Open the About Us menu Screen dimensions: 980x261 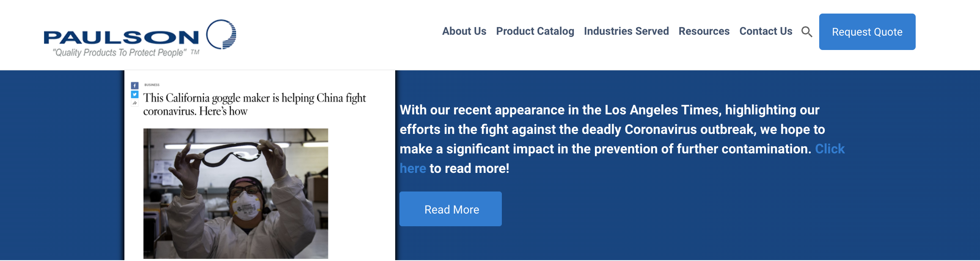point(464,31)
